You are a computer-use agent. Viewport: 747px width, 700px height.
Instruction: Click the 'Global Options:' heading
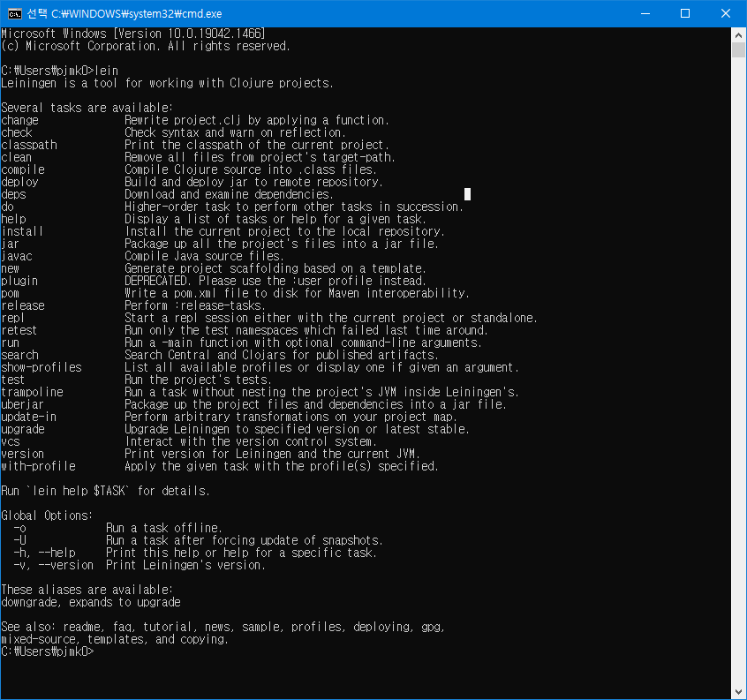pos(47,516)
